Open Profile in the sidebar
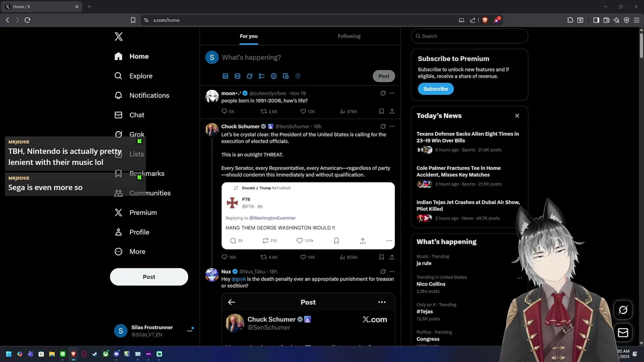The width and height of the screenshot is (644, 362). point(132,232)
